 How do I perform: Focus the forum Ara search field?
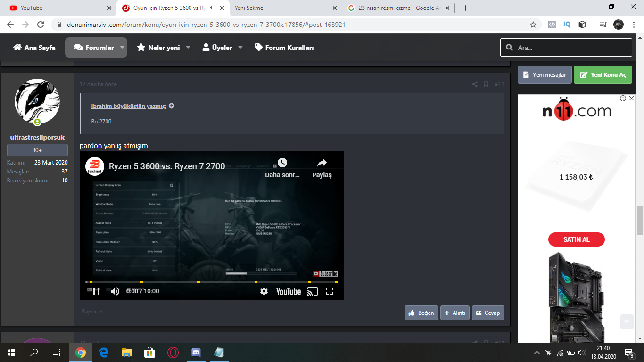(x=566, y=48)
